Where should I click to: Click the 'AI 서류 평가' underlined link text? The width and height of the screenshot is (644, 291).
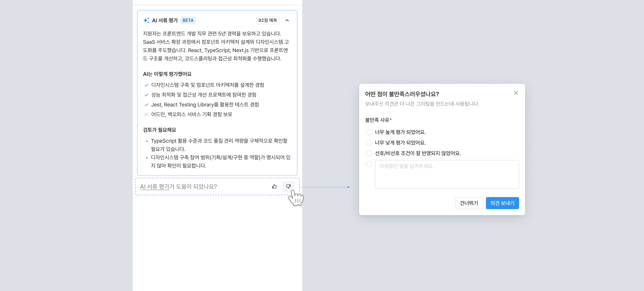tap(154, 186)
